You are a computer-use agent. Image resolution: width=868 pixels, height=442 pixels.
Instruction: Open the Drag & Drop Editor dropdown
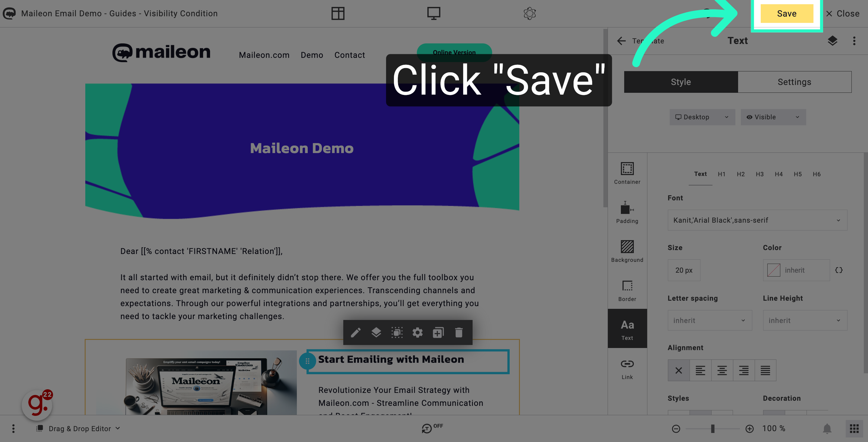78,428
